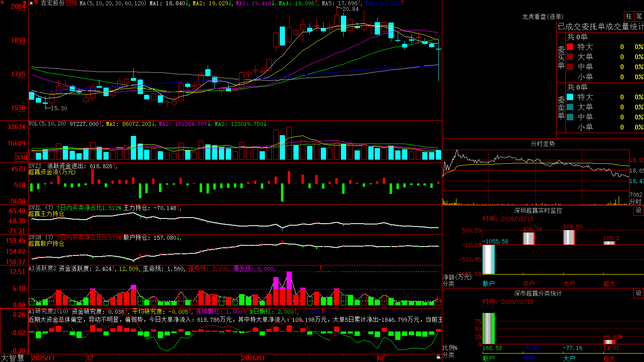The width and height of the screenshot is (644, 362).
Task: Click the lock icon on the timeline bar
Action: pos(439,357)
